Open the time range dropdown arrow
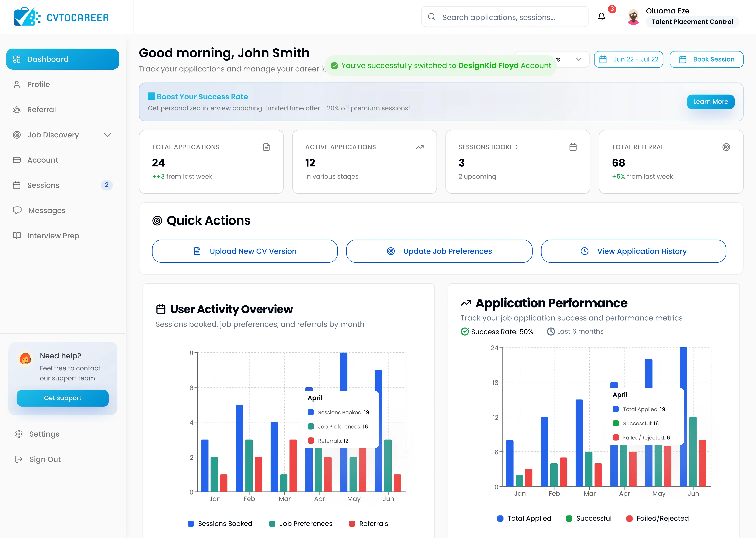 coord(579,59)
